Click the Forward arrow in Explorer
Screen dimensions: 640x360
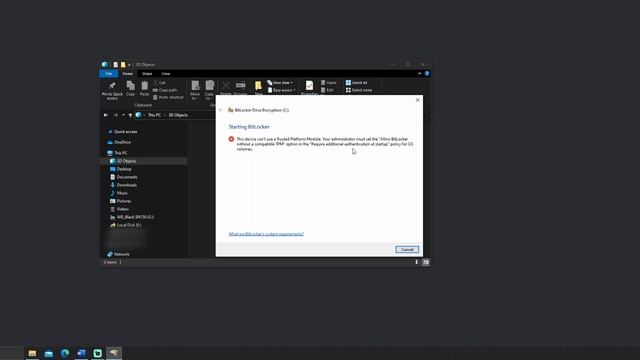click(x=116, y=115)
